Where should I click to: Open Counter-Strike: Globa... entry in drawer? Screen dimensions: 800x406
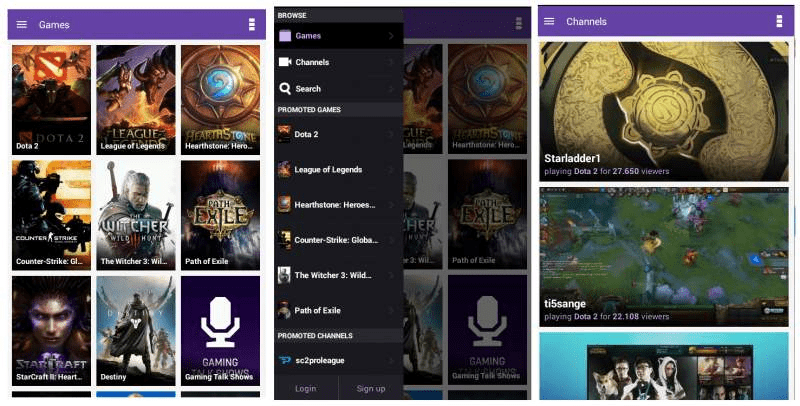(339, 240)
